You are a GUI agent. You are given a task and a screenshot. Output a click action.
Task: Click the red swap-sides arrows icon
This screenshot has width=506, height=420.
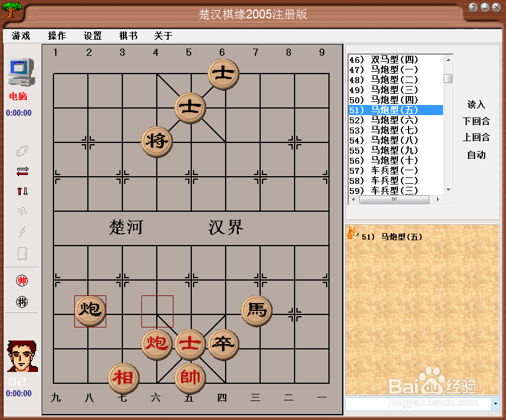22,171
